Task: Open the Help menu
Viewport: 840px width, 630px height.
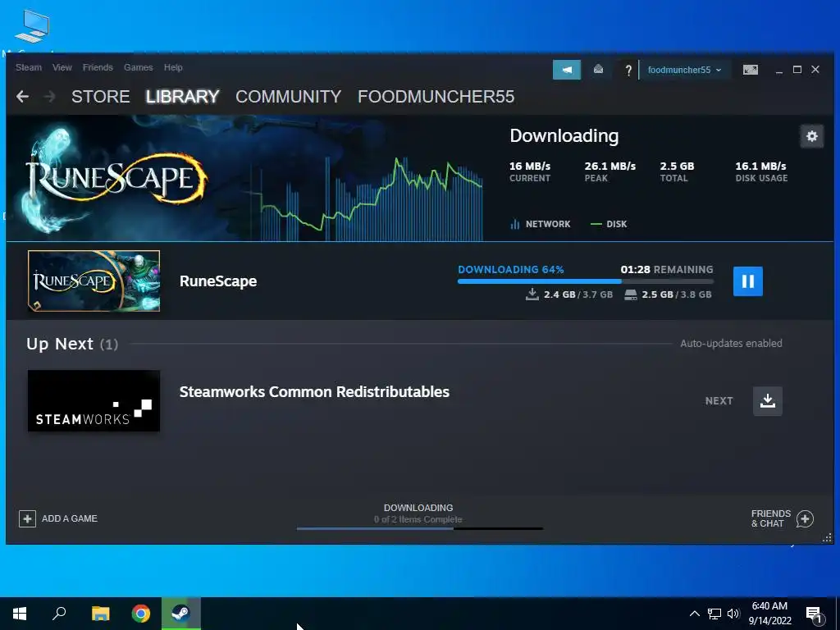Action: (173, 67)
